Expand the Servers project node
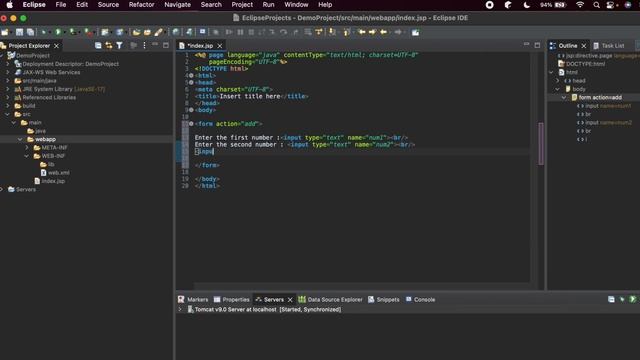This screenshot has height=360, width=640. pos(2,189)
